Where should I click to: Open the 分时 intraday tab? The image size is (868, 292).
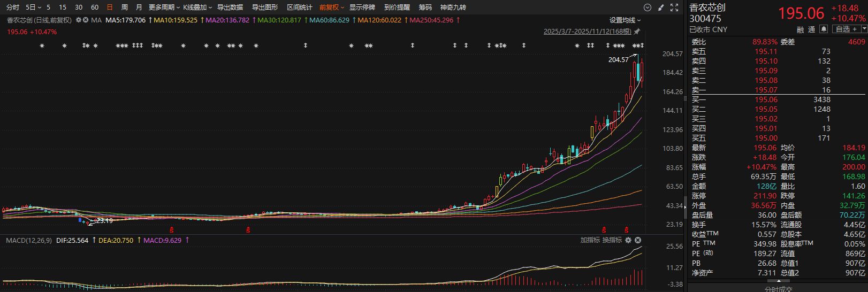coord(13,7)
